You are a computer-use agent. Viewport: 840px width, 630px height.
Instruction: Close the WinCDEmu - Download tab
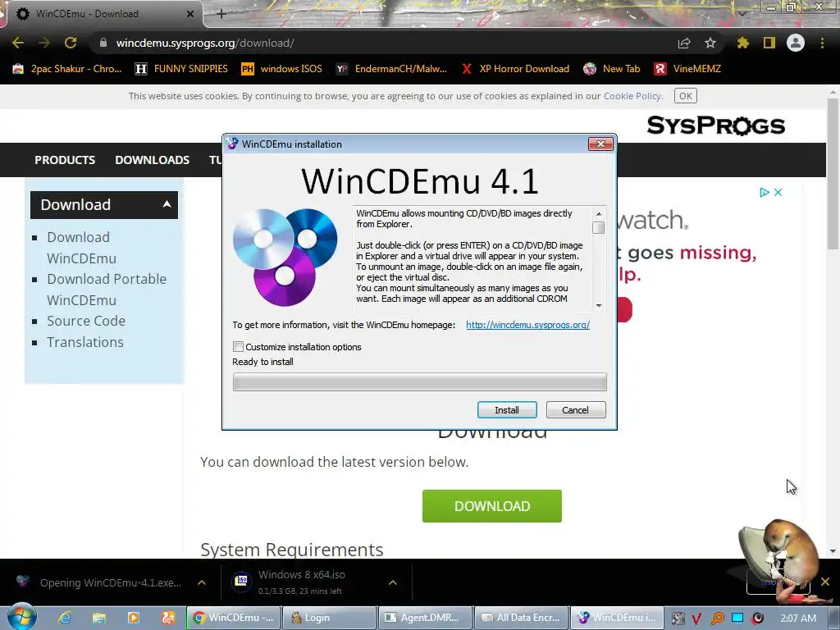coord(190,14)
